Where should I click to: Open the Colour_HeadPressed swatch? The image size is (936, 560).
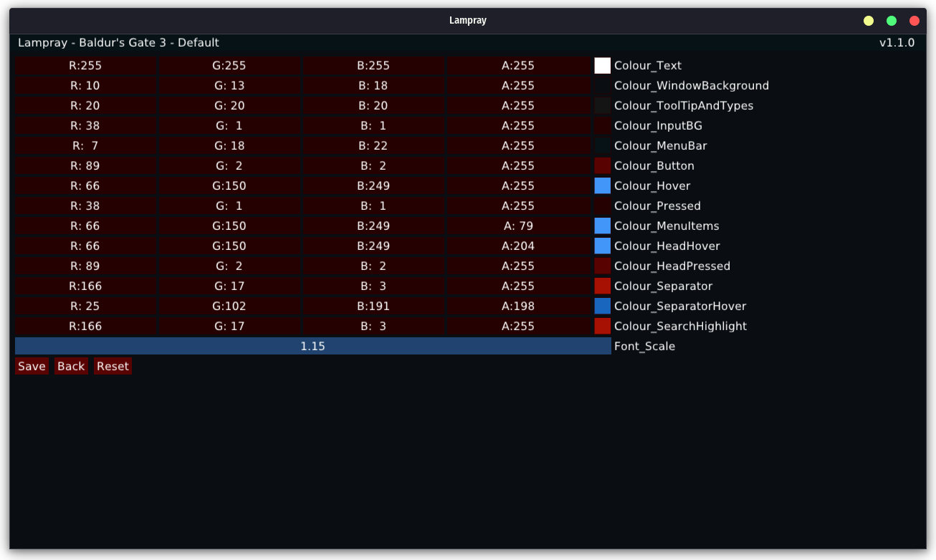pos(603,266)
